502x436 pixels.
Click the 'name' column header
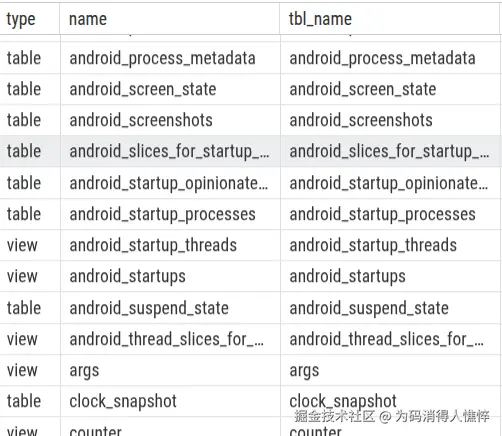coord(88,19)
